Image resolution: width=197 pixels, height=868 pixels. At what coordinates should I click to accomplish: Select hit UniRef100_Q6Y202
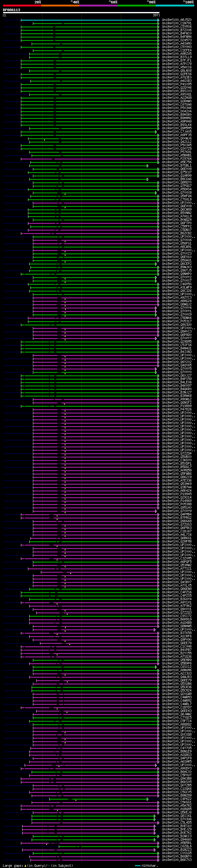tap(177, 362)
